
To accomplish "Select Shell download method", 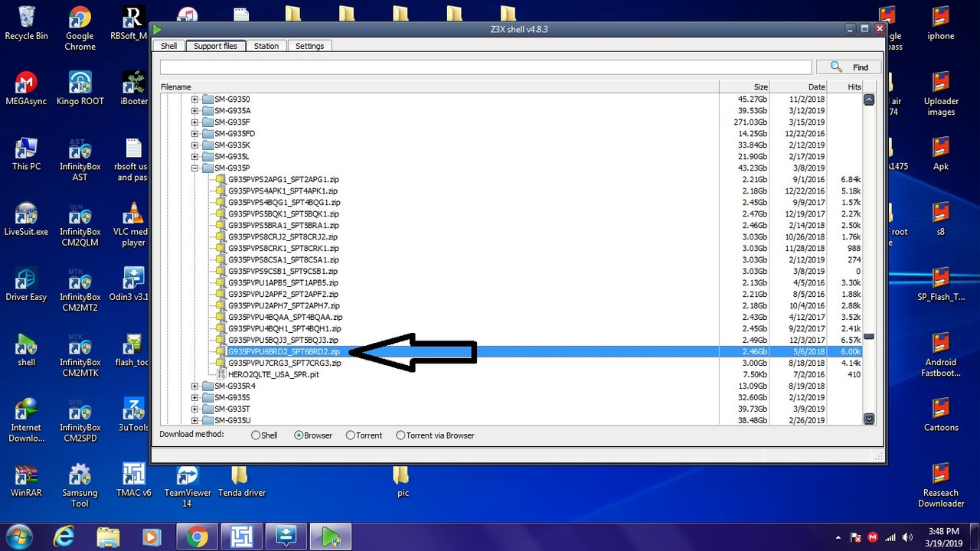I will point(264,435).
